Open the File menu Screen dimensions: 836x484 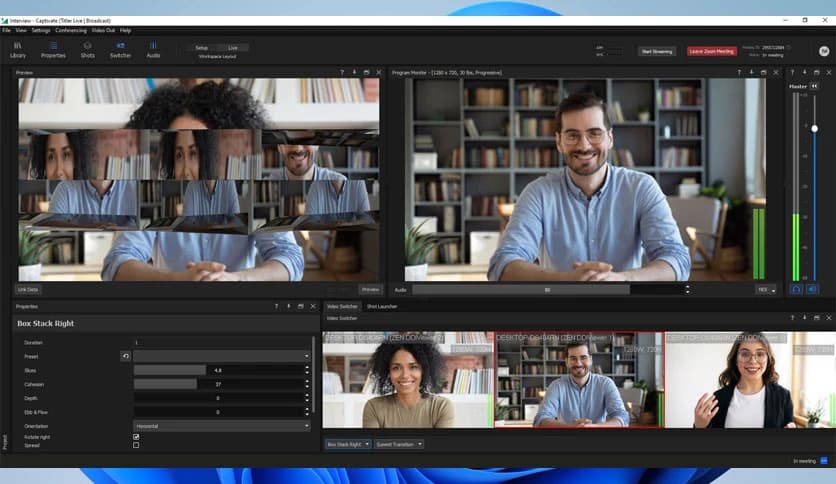(x=6, y=30)
